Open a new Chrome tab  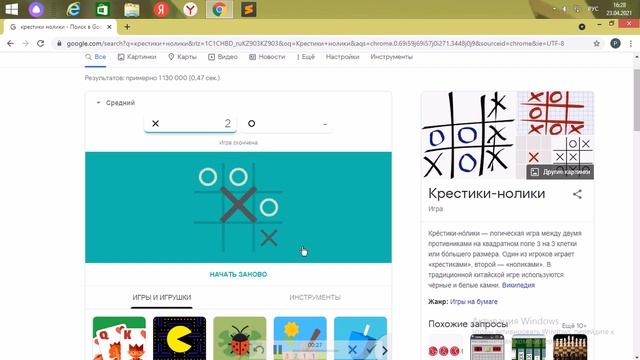click(x=127, y=27)
